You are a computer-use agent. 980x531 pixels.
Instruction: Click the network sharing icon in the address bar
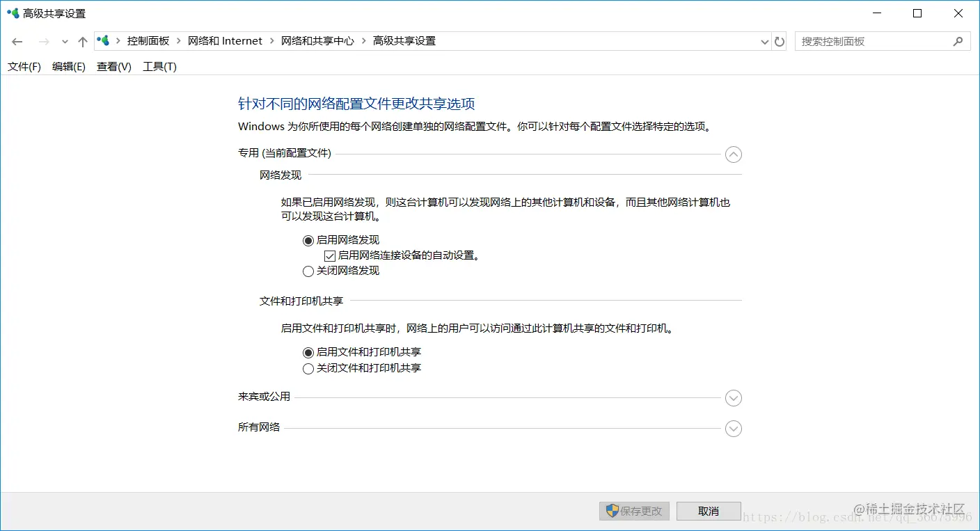tap(103, 40)
